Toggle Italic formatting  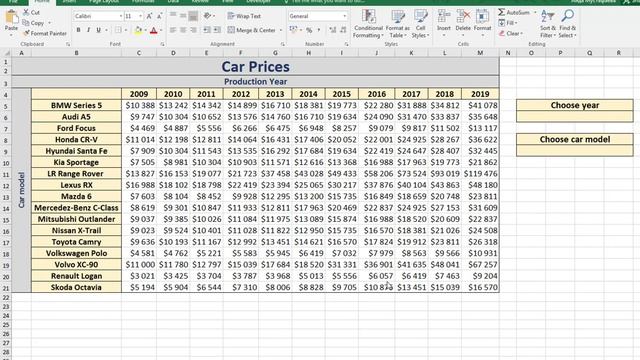pos(88,30)
